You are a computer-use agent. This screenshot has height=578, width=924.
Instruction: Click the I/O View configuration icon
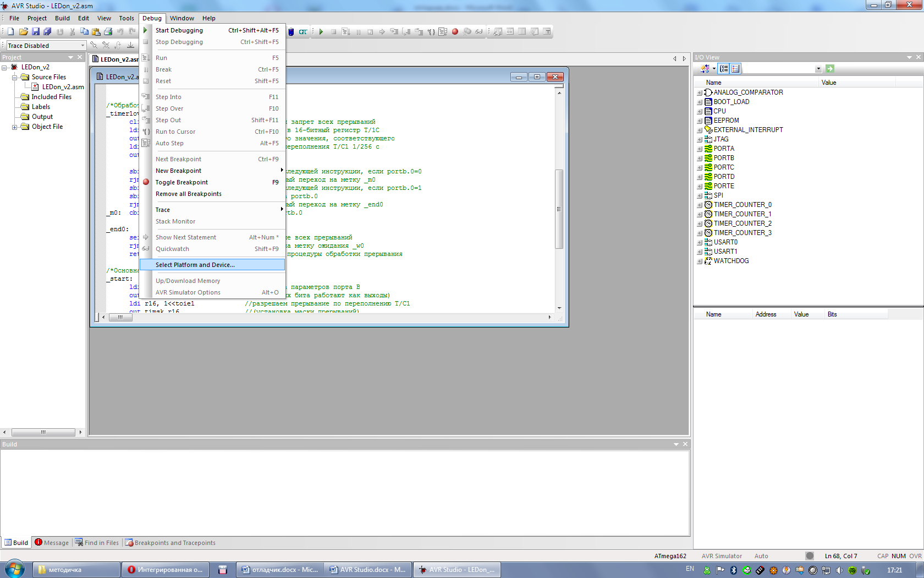point(705,69)
